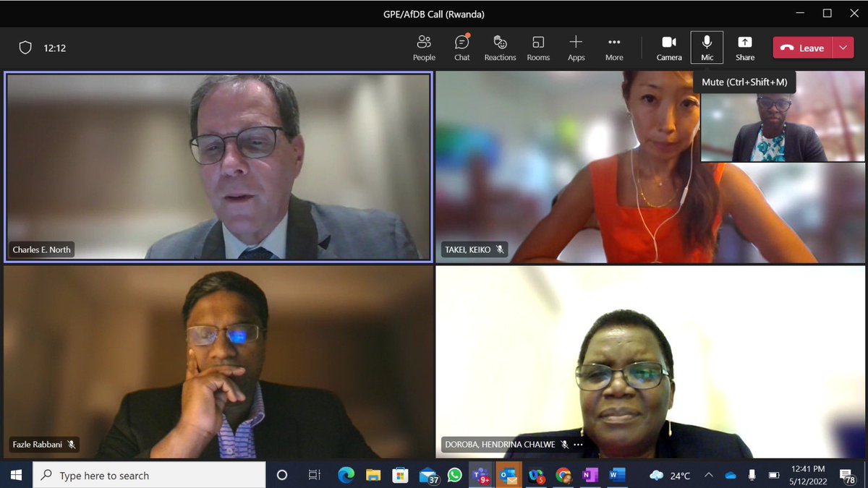Viewport: 868px width, 488px height.
Task: Open Outlook from the taskbar
Action: (509, 476)
